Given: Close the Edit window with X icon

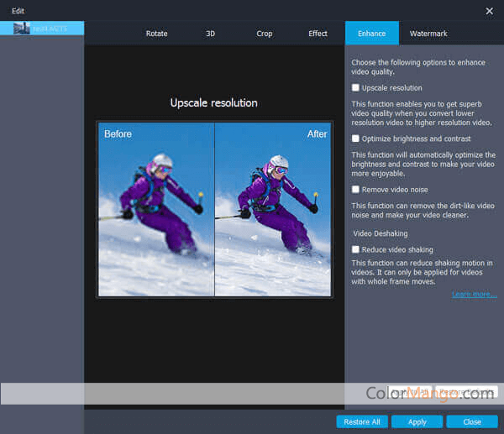Looking at the screenshot, I should tap(490, 11).
